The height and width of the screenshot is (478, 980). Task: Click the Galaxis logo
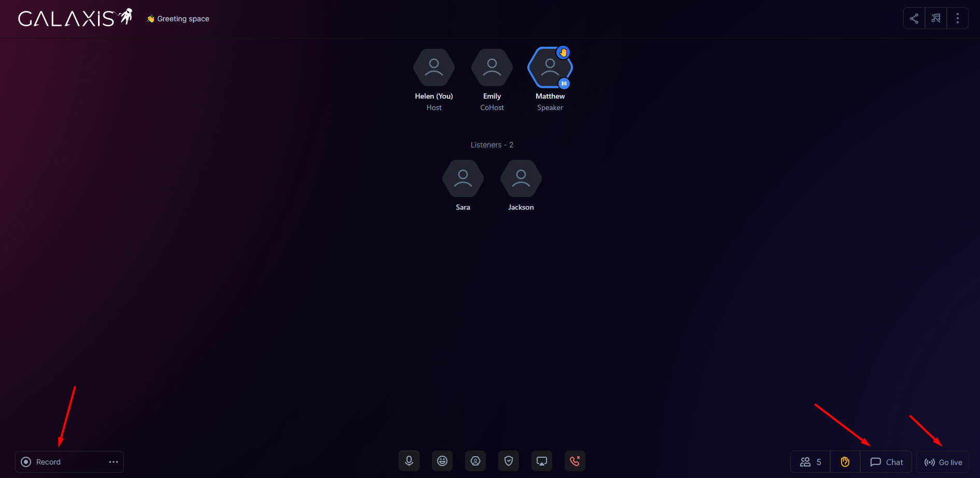[75, 18]
